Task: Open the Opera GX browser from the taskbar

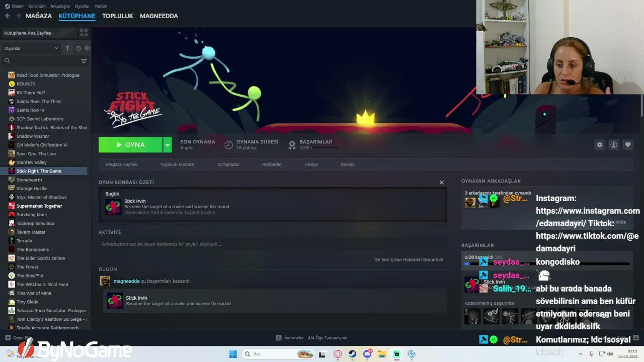Action: click(x=338, y=354)
